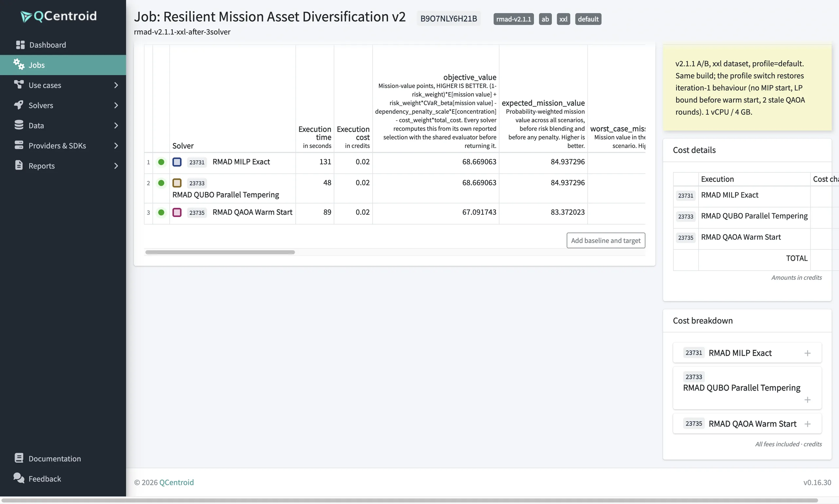The height and width of the screenshot is (504, 839).
Task: Click the Solvers rocket icon
Action: [x=19, y=105]
